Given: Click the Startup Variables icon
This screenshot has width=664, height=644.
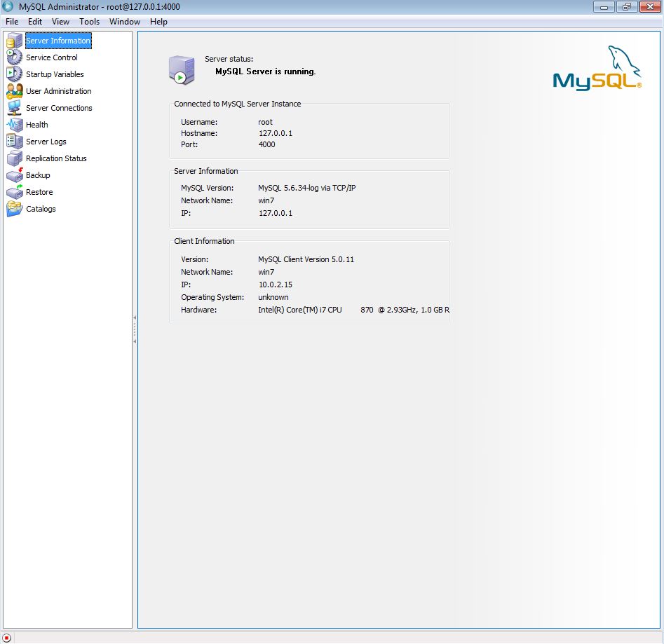Looking at the screenshot, I should [15, 74].
